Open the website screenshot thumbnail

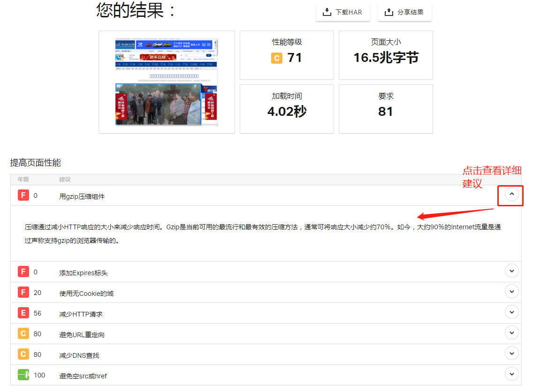point(166,82)
